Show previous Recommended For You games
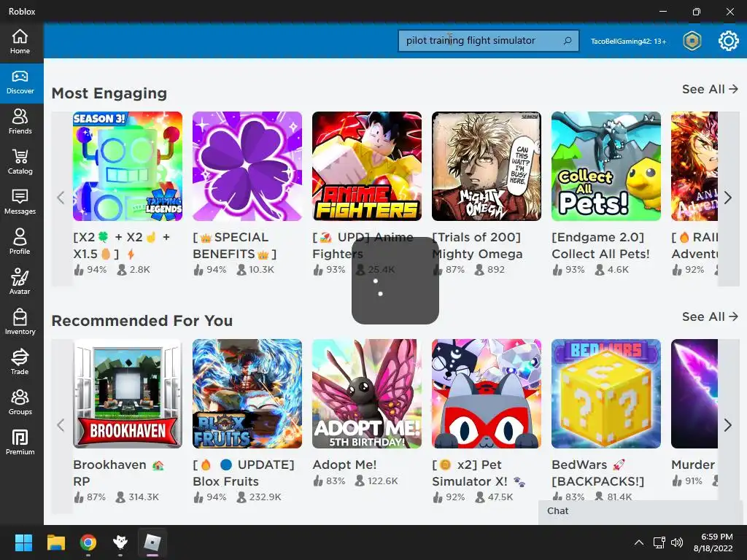This screenshot has width=747, height=560. coord(61,425)
